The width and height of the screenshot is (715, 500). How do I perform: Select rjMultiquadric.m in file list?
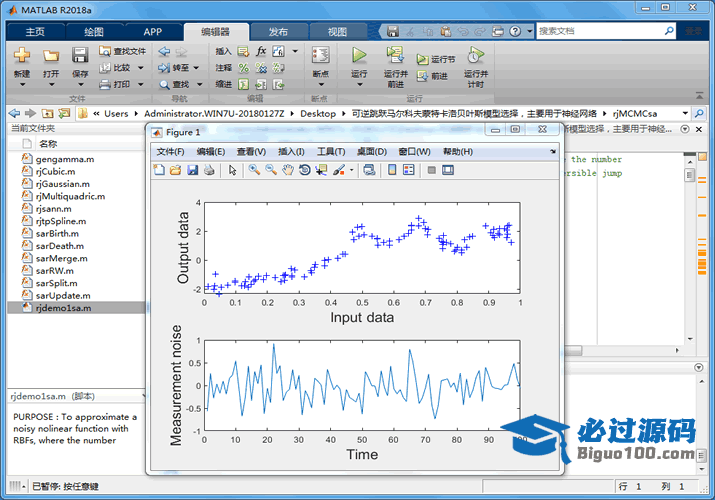coord(70,196)
